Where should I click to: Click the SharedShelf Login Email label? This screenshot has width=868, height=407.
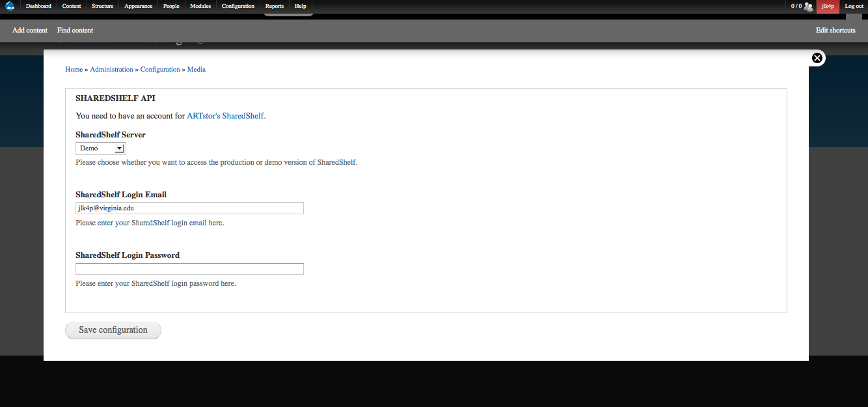tap(121, 195)
